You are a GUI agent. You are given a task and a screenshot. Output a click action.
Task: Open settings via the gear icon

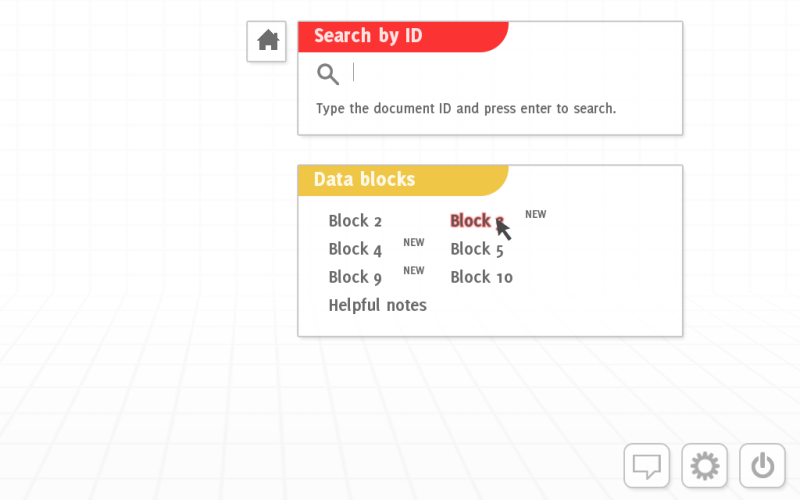705,466
